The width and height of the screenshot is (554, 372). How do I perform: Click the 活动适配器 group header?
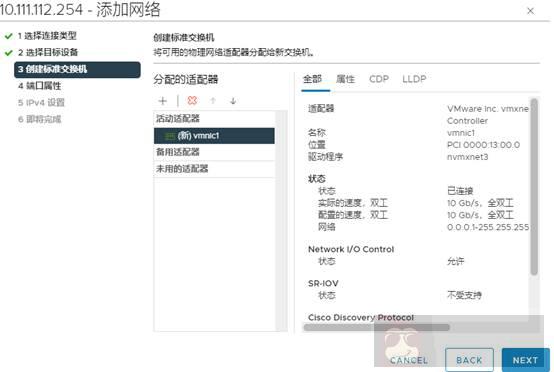[214, 119]
